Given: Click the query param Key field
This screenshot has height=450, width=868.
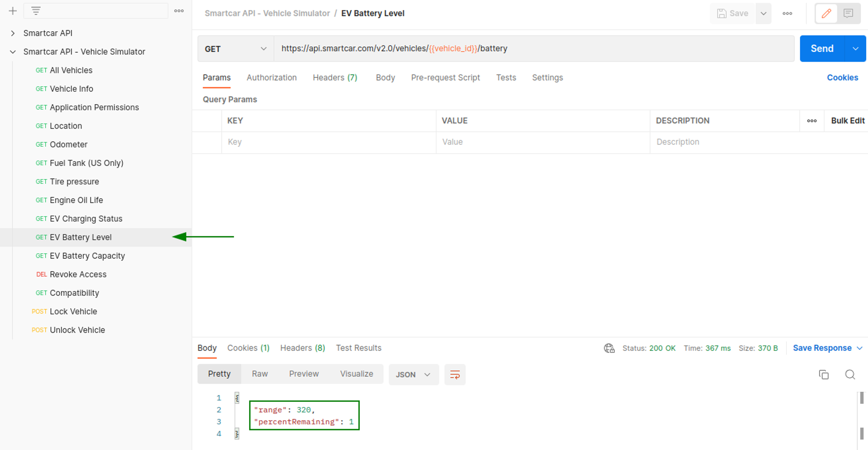Looking at the screenshot, I should point(329,142).
